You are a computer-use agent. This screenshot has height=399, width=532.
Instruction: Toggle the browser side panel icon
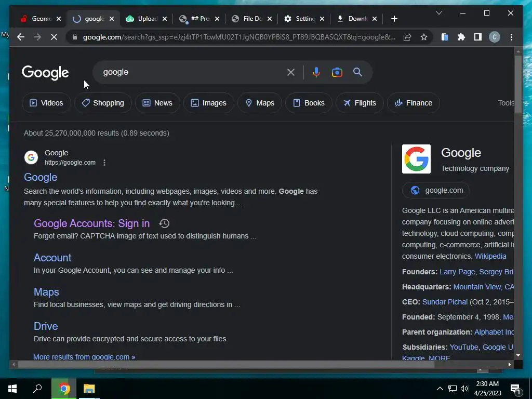click(x=478, y=37)
